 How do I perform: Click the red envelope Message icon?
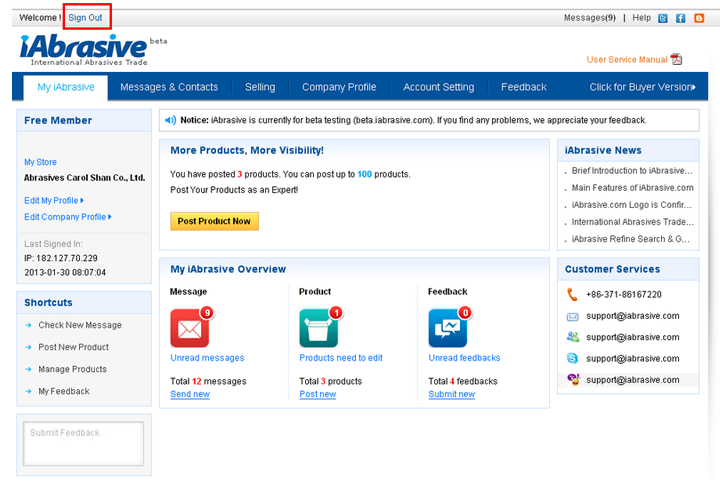pyautogui.click(x=189, y=328)
